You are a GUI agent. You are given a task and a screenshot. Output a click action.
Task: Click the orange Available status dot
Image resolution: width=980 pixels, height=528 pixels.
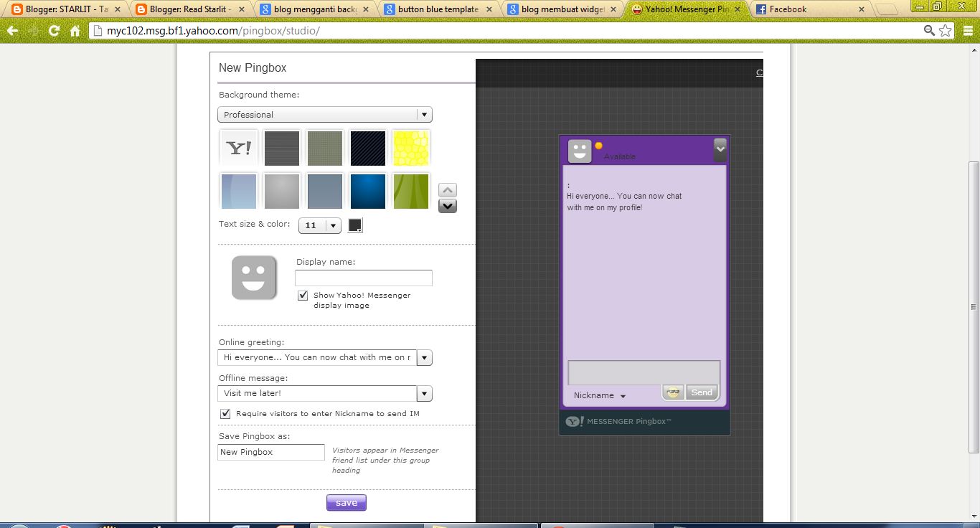tap(598, 146)
